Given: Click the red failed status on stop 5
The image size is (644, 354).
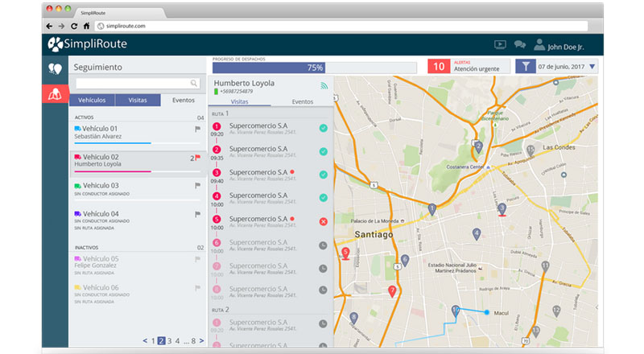Looking at the screenshot, I should click(323, 220).
